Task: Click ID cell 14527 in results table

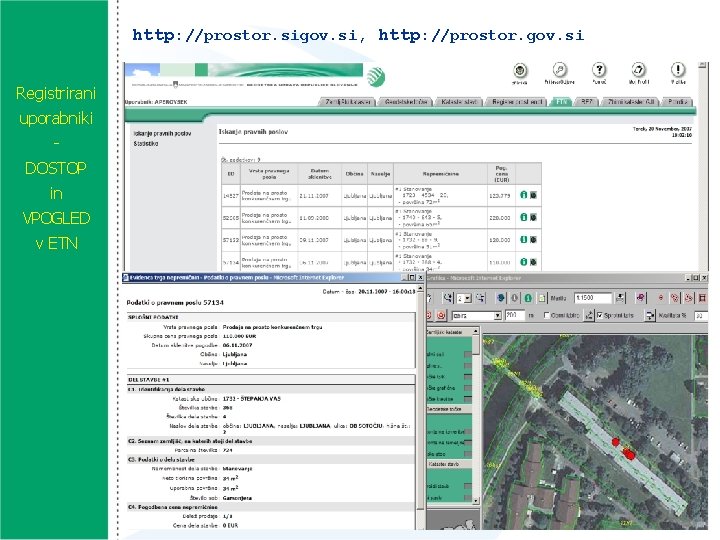Action: [230, 196]
